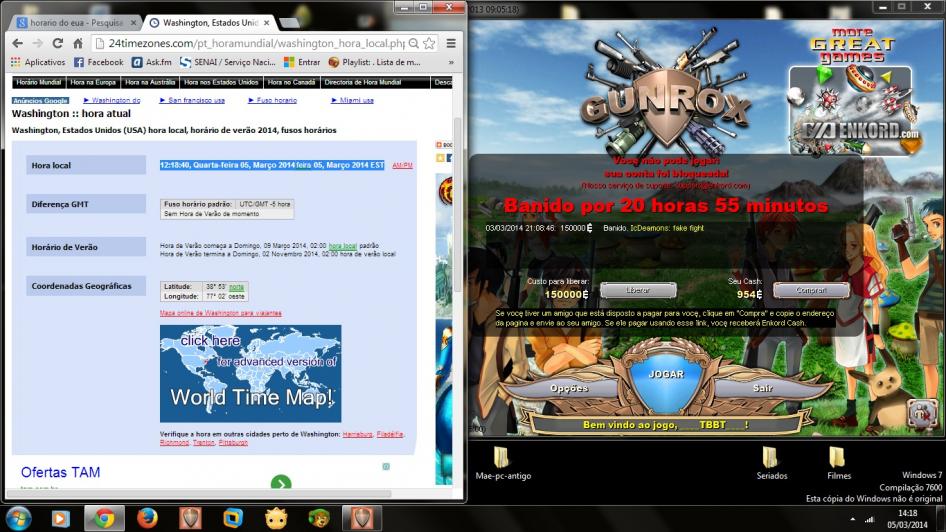Click the AM/PM link
Viewport: 946px width, 532px height.
[402, 165]
